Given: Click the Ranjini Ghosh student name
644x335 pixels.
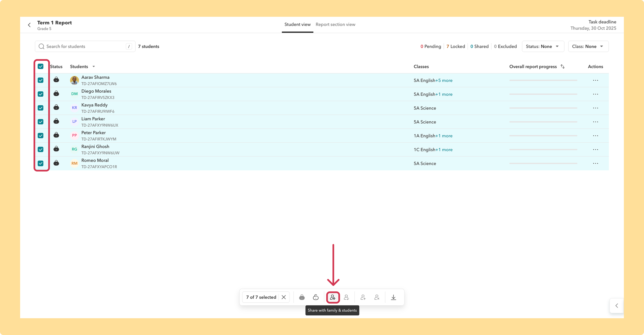Looking at the screenshot, I should coord(95,147).
